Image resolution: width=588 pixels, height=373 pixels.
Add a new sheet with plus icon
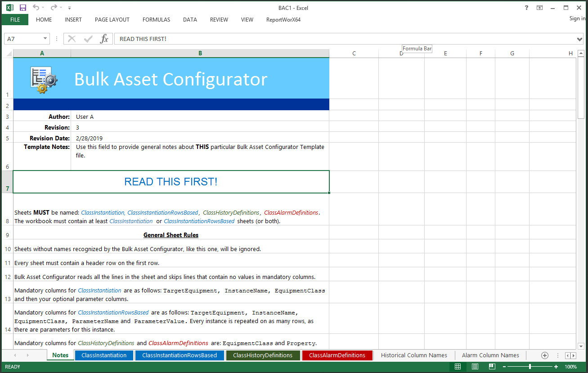pyautogui.click(x=544, y=355)
